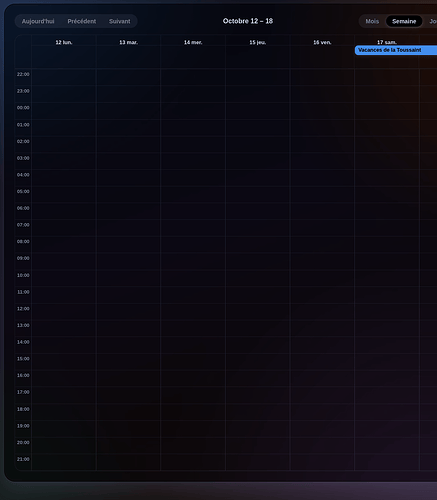This screenshot has height=500, width=437.
Task: Select the 08:00 slot on Saturday 17
Action: [x=387, y=244]
